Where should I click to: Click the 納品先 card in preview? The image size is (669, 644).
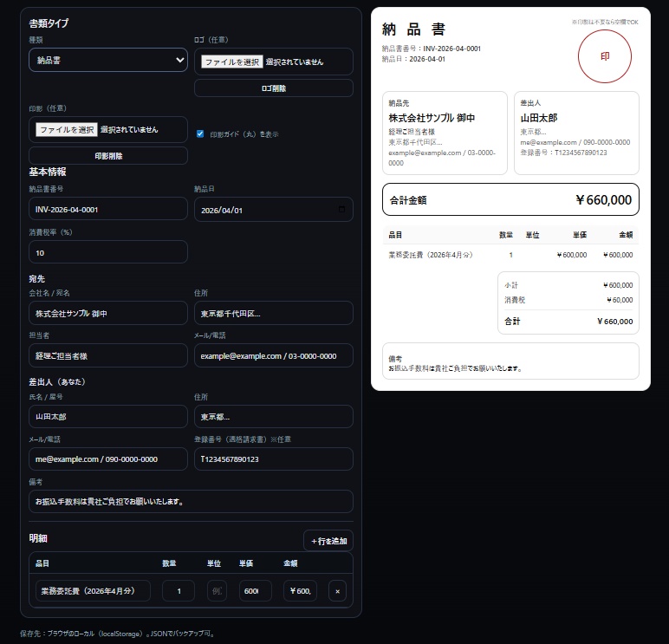445,133
